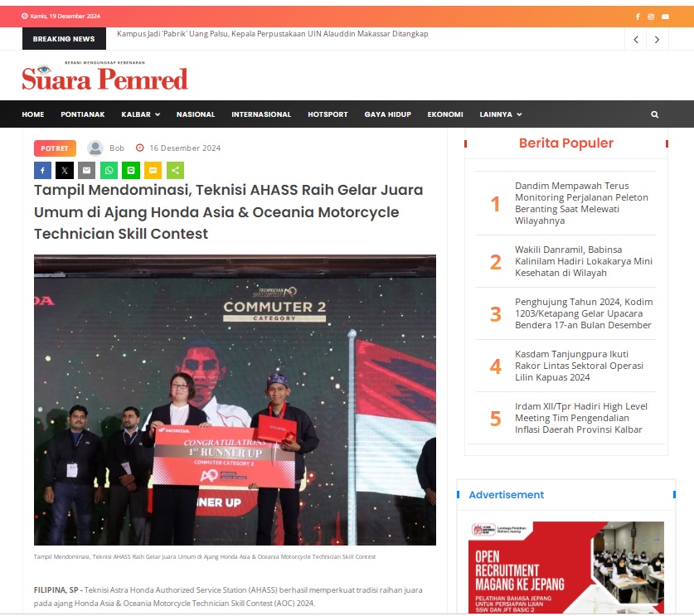Click popular ranking number 1

(495, 204)
